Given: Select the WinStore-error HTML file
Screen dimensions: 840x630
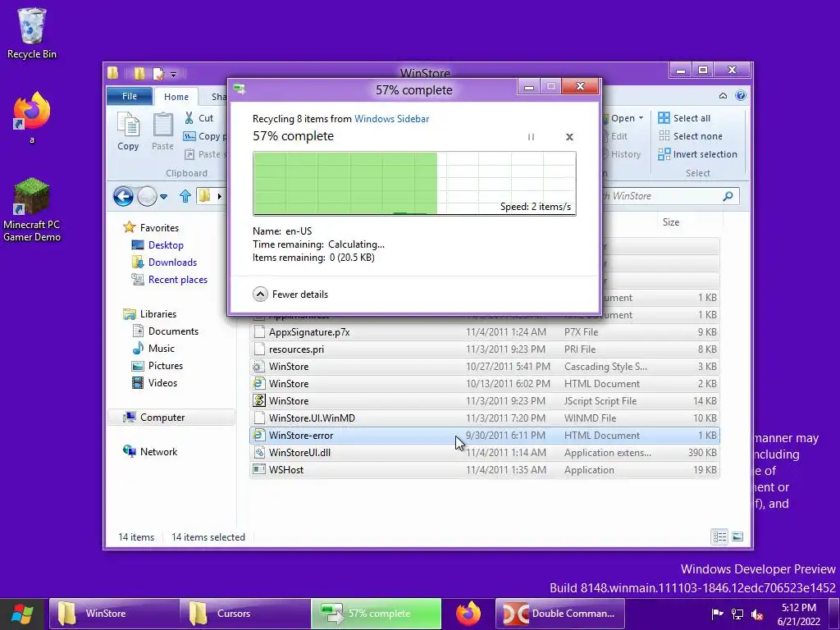Looking at the screenshot, I should 484,435.
